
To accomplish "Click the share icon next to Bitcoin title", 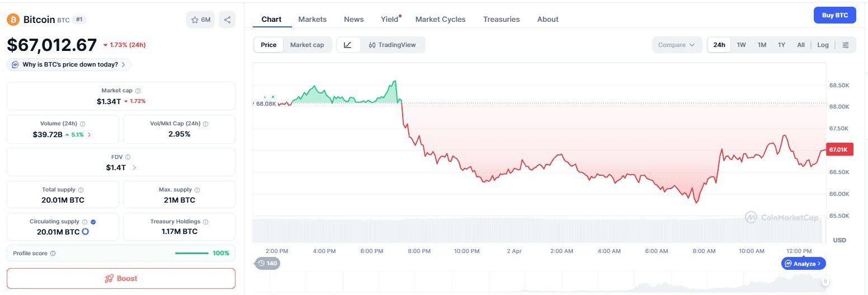I will [x=227, y=20].
